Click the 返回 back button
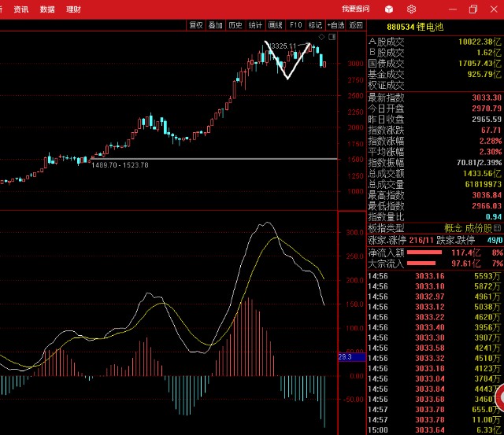The height and width of the screenshot is (435, 504). point(357,25)
